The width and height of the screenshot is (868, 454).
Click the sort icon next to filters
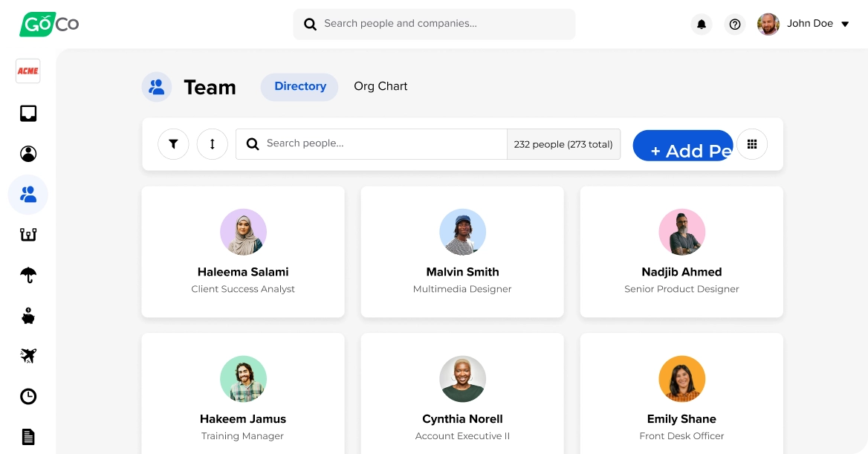pyautogui.click(x=212, y=144)
